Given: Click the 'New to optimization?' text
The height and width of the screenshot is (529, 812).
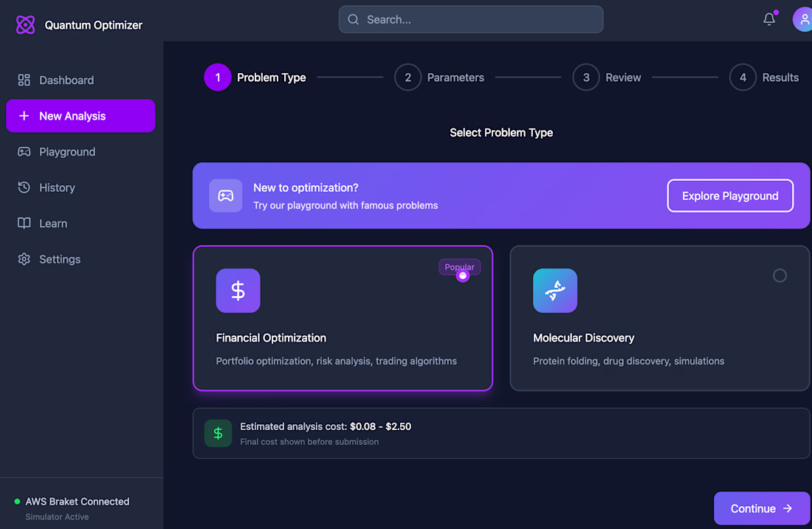Looking at the screenshot, I should pyautogui.click(x=306, y=187).
